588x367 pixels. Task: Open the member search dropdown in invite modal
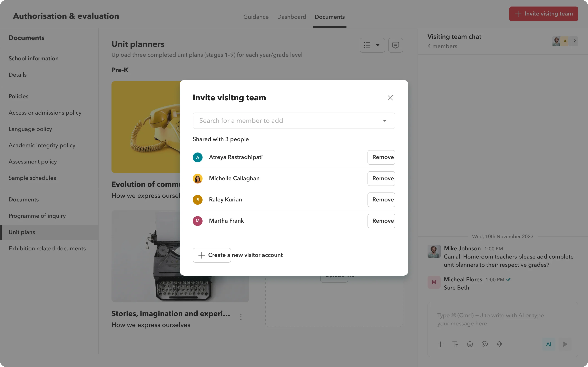384,120
